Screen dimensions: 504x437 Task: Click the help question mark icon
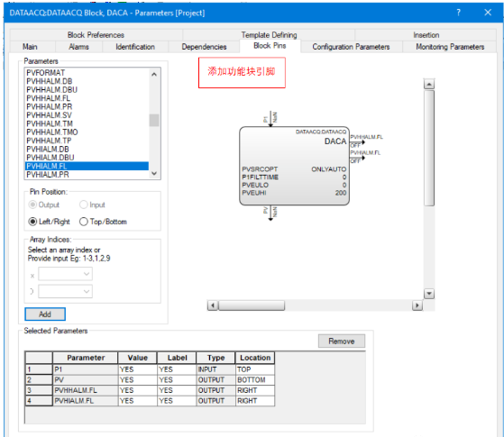point(458,13)
